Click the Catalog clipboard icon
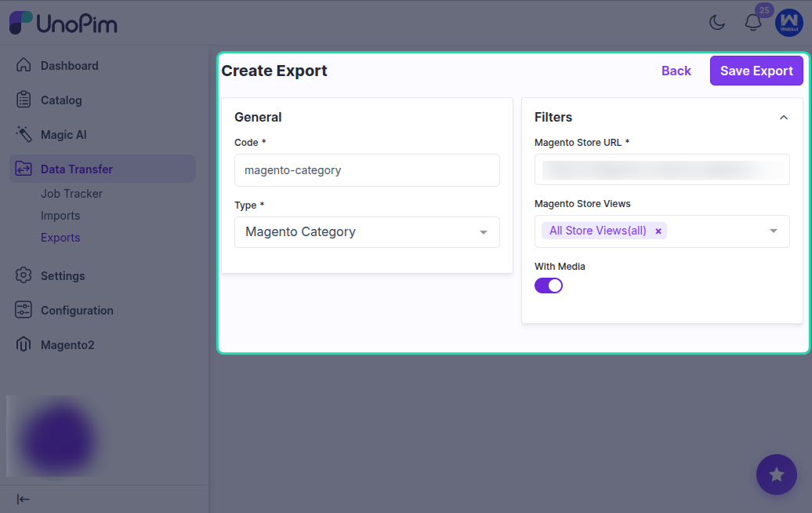This screenshot has width=812, height=513. pyautogui.click(x=24, y=100)
